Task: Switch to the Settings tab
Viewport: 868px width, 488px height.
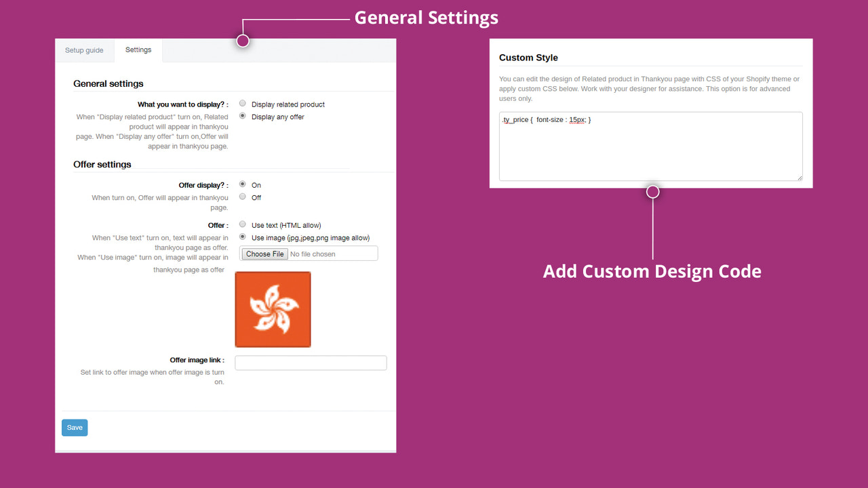Action: pyautogui.click(x=138, y=49)
